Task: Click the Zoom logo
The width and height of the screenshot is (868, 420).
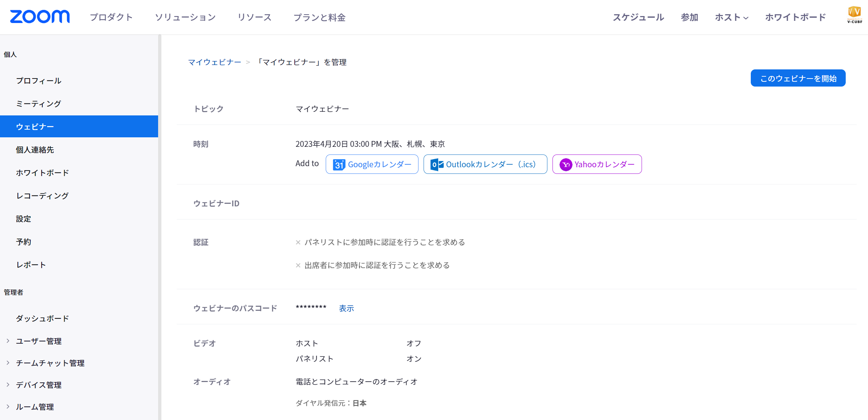Action: tap(40, 17)
